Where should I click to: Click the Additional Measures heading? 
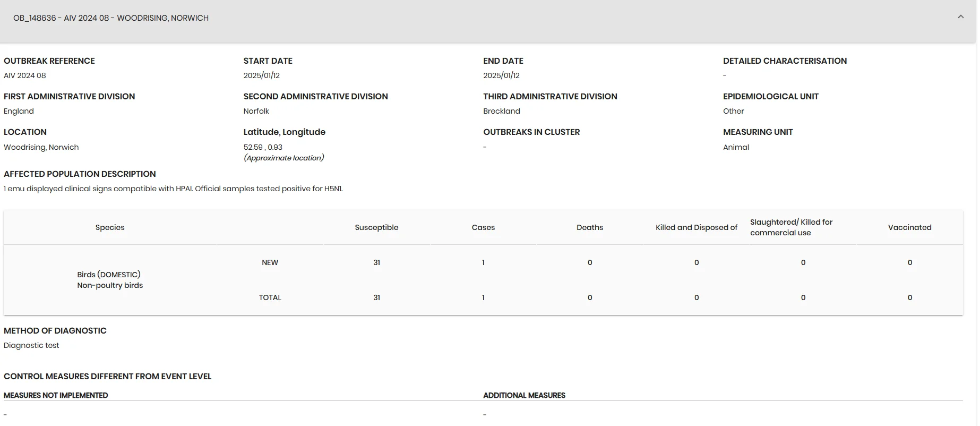point(524,395)
